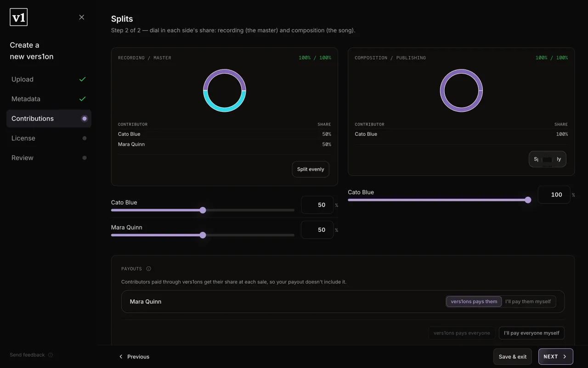This screenshot has height=368, width=588.
Task: Click the v1 logo icon
Action: click(18, 17)
